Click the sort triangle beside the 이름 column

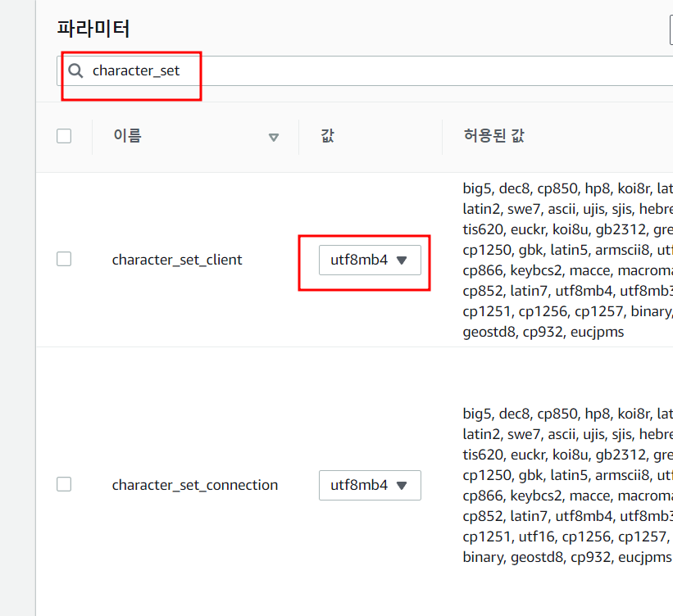274,137
